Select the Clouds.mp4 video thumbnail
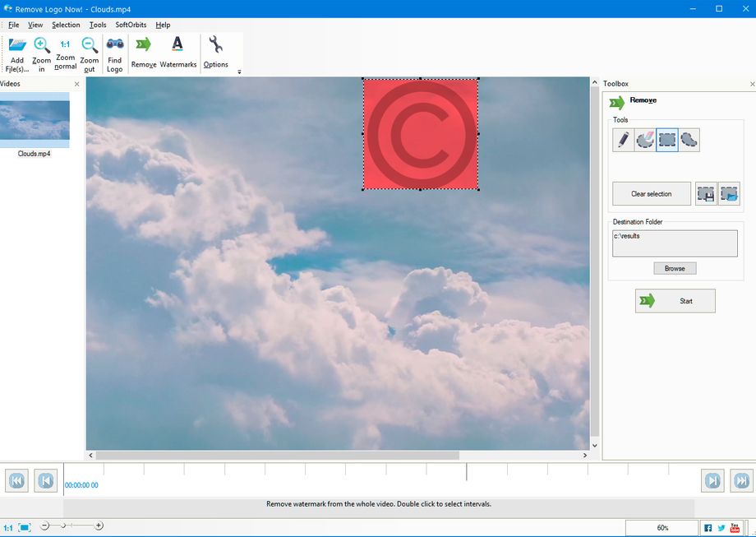Viewport: 756px width, 537px height. click(x=35, y=121)
